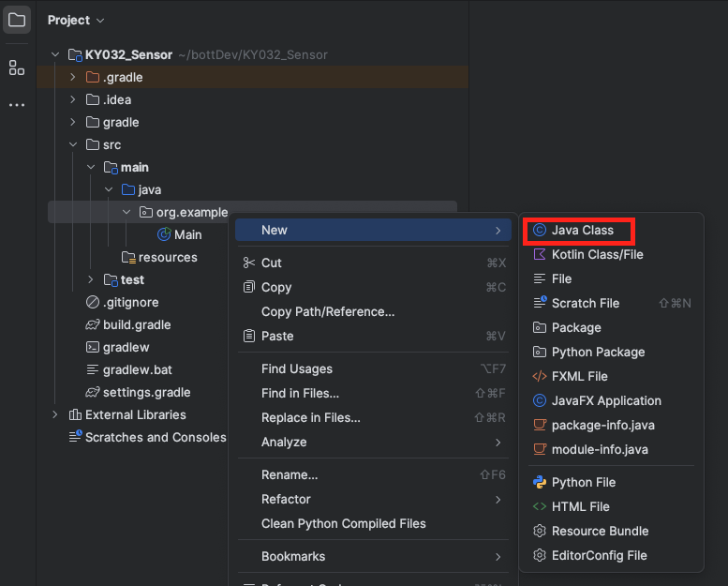Select Replace in Files menu entry
The height and width of the screenshot is (586, 728).
373,417
